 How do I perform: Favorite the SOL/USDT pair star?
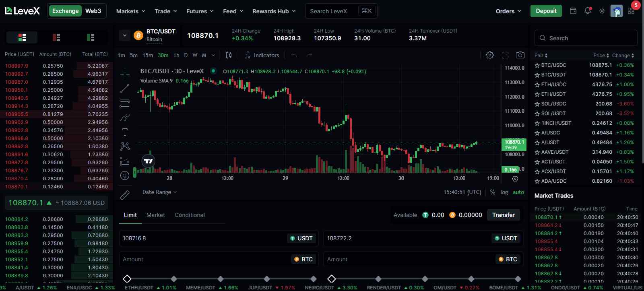click(x=537, y=114)
